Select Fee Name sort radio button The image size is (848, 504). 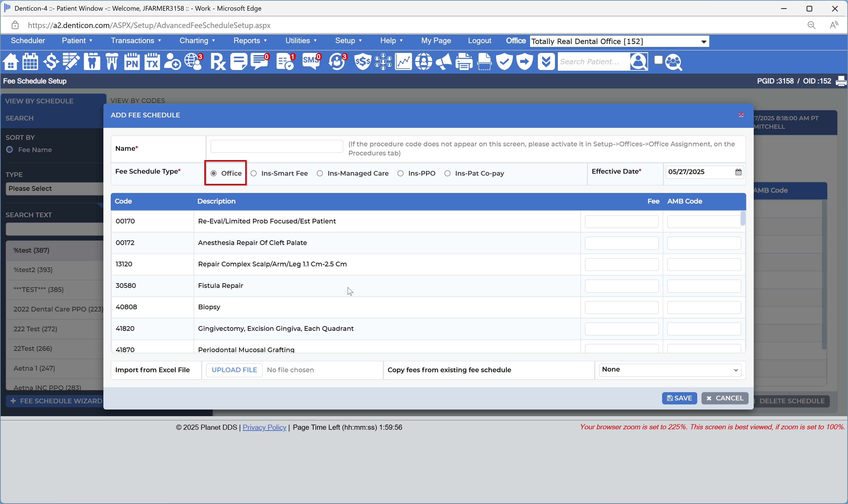(10, 150)
